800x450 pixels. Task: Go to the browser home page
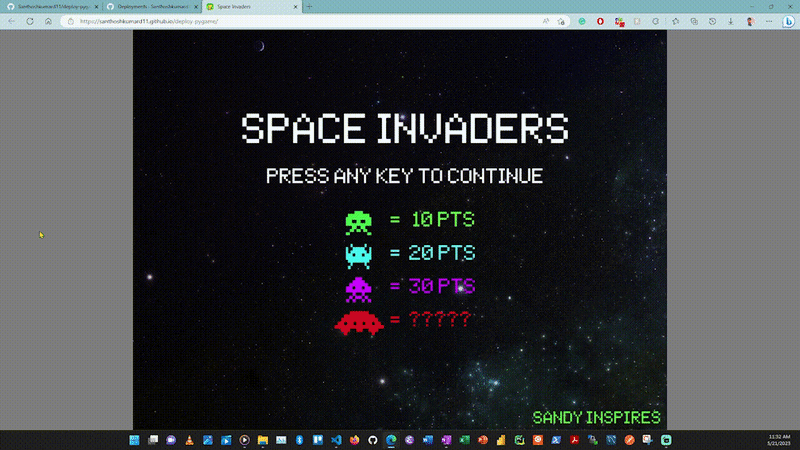point(48,21)
